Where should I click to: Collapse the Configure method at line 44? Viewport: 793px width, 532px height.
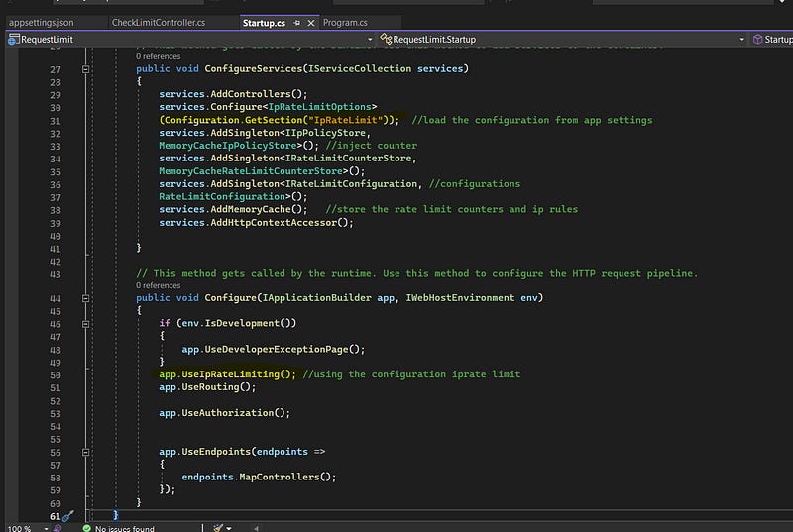pyautogui.click(x=86, y=298)
